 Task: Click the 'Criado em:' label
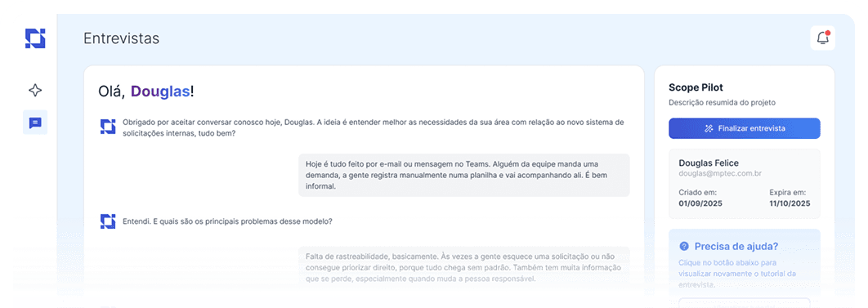click(697, 193)
